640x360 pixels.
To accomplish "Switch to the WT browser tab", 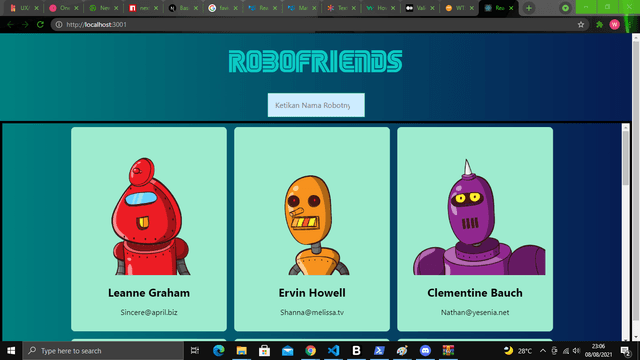I will pos(459,8).
